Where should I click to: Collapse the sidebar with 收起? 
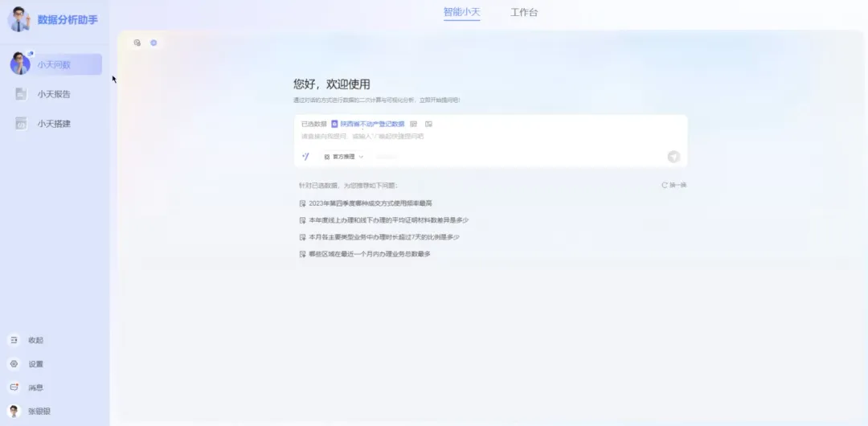click(14, 341)
